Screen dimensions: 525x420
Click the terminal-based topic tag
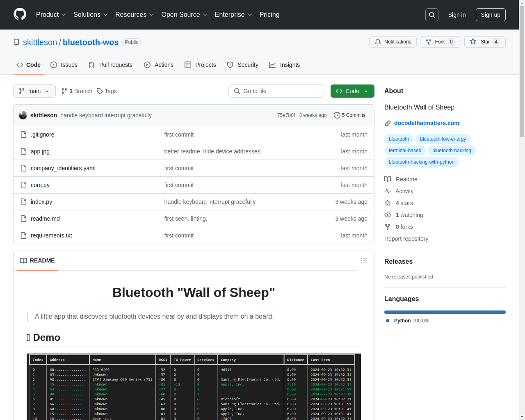(x=405, y=151)
